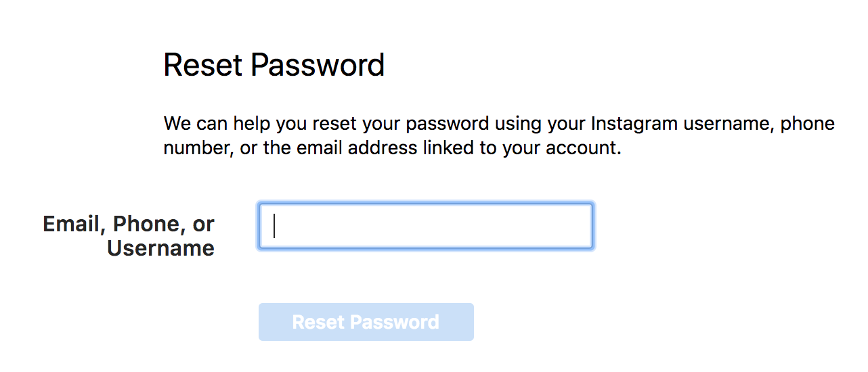
Task: Focus the username text box
Action: pos(425,226)
